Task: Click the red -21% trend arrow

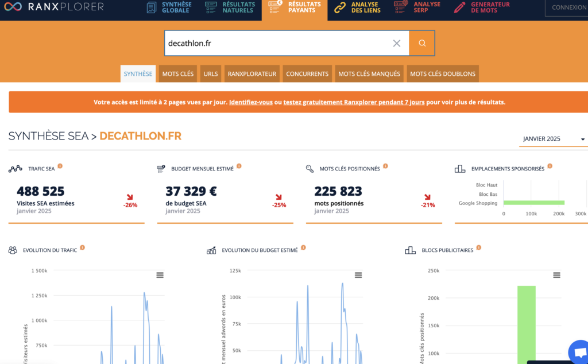Action: pos(427,197)
